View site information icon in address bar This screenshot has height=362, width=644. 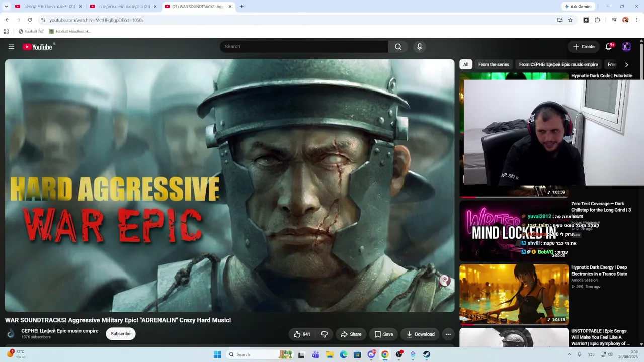[x=43, y=20]
